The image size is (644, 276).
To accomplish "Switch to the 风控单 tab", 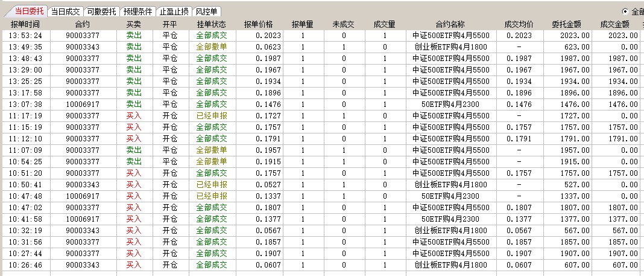I will pyautogui.click(x=207, y=11).
